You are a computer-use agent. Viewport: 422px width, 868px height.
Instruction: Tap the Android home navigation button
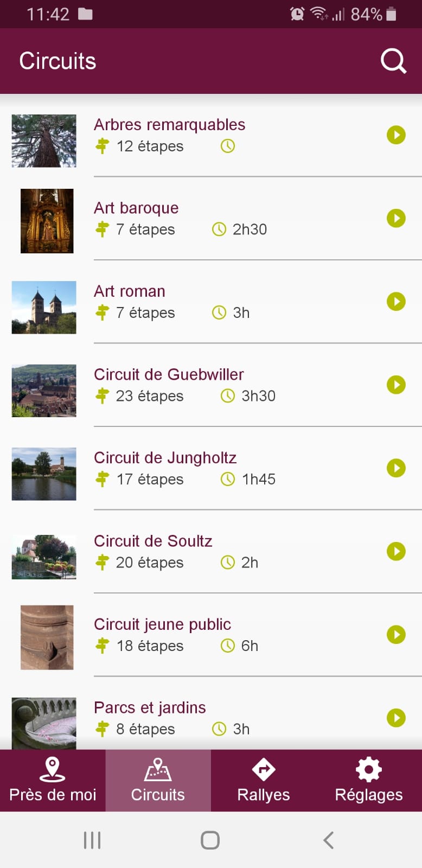click(210, 840)
